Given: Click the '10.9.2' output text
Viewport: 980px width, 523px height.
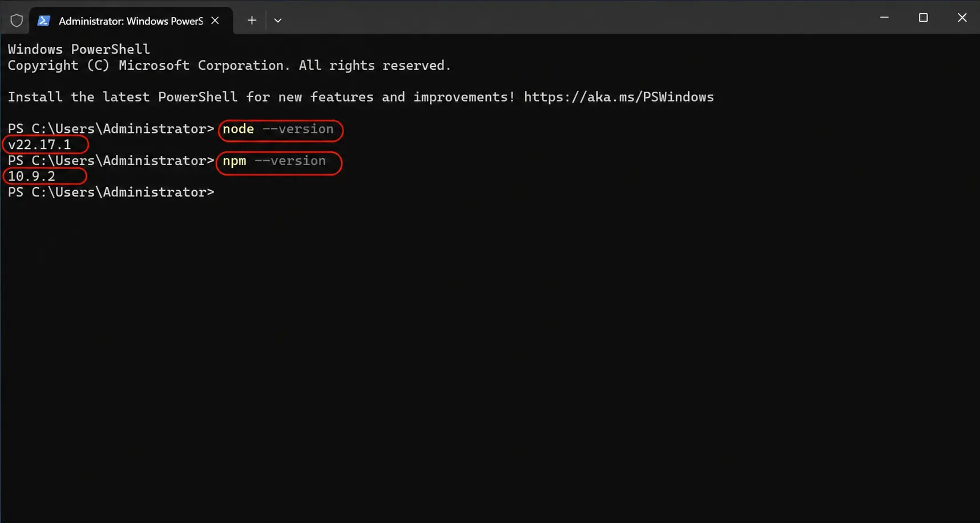Looking at the screenshot, I should coord(31,176).
